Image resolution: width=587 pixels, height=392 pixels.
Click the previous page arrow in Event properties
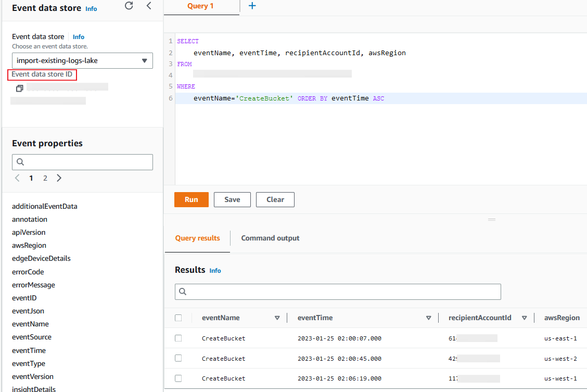point(17,178)
